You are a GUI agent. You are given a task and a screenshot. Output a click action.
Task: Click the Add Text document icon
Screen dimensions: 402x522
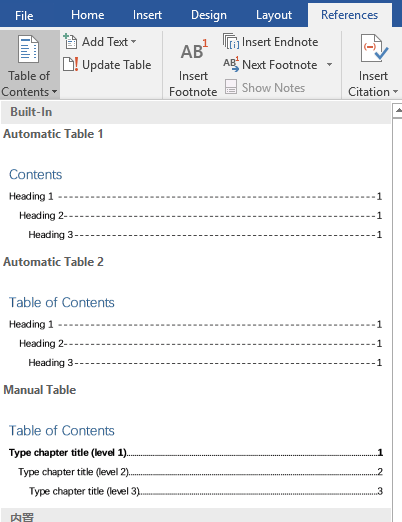pyautogui.click(x=70, y=41)
